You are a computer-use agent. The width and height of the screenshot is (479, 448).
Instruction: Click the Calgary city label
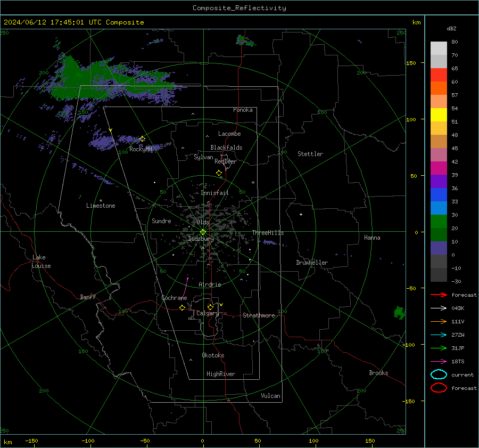[208, 313]
